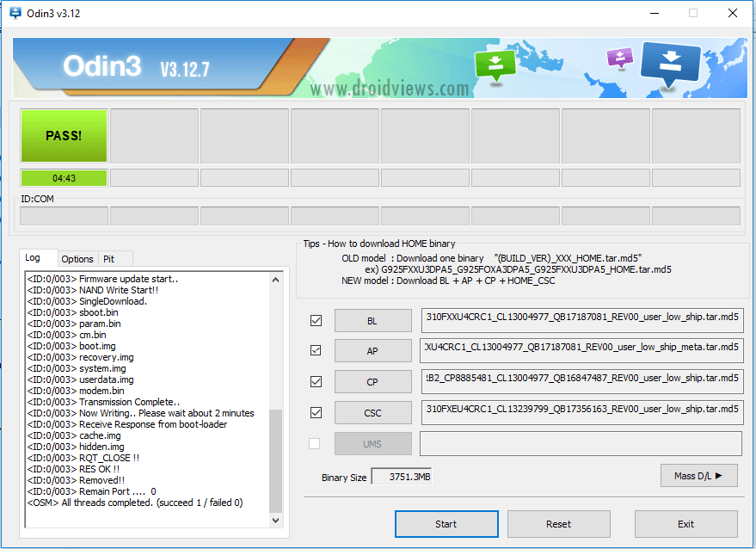The width and height of the screenshot is (756, 549).
Task: Close the Odin3 window
Action: pos(733,13)
